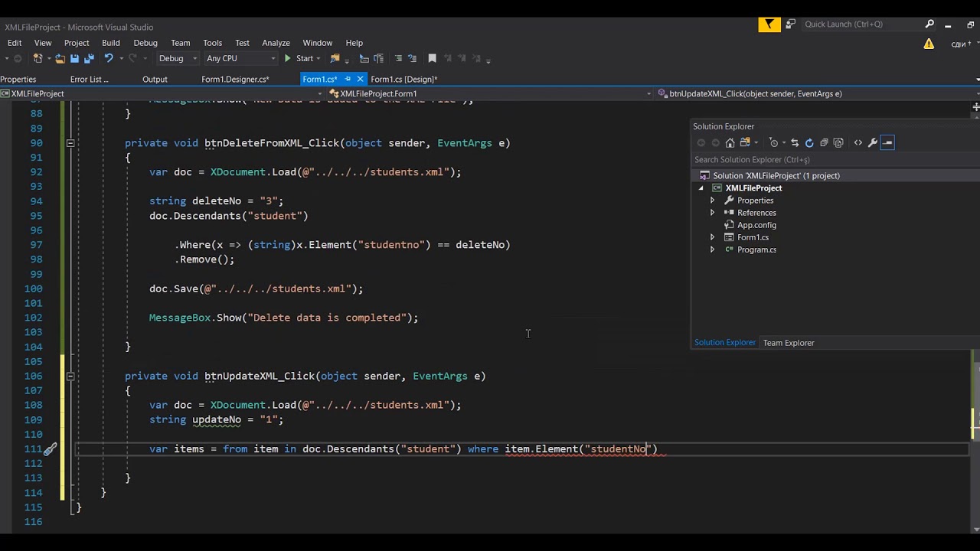Click the comment-out selected lines icon
980x551 pixels.
click(x=397, y=58)
